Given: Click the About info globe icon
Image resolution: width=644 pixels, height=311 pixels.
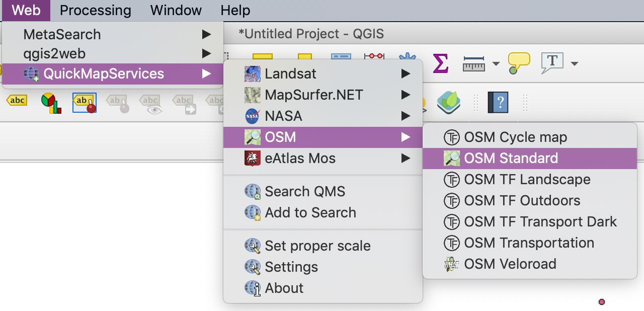Looking at the screenshot, I should click(x=253, y=288).
